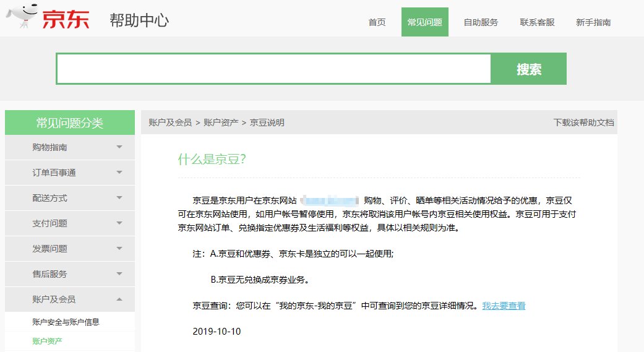Go to the 首页 nav tab
Image resolution: width=644 pixels, height=352 pixels.
(377, 22)
